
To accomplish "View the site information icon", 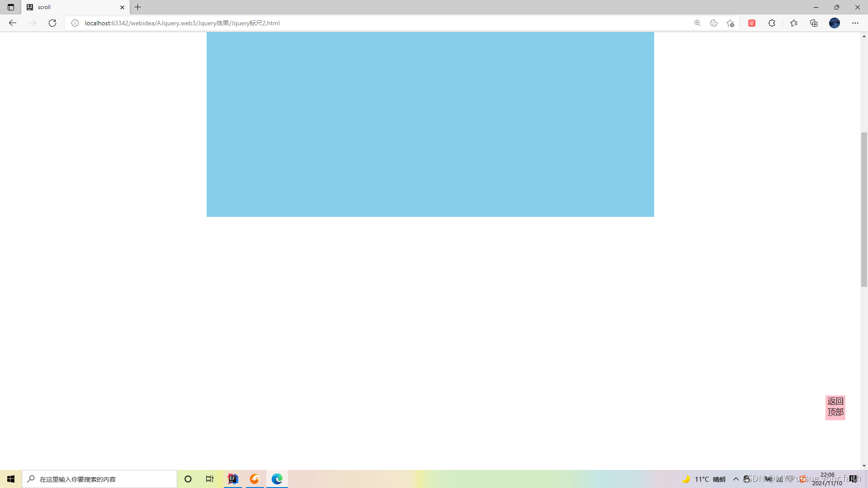I will point(75,23).
